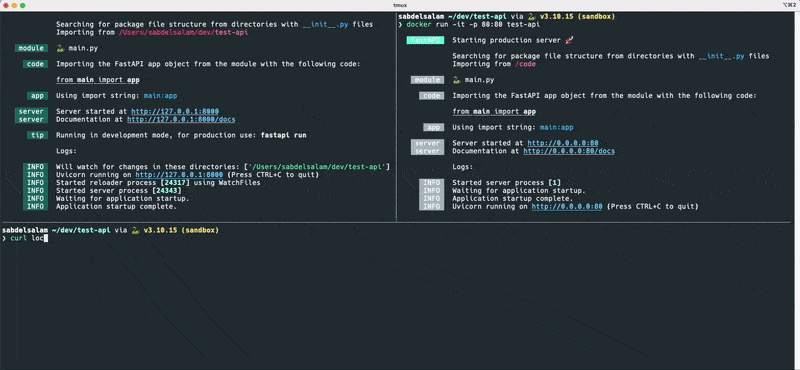Click the 'module' badge in the development-mode pane
The image size is (800, 370).
pos(31,48)
